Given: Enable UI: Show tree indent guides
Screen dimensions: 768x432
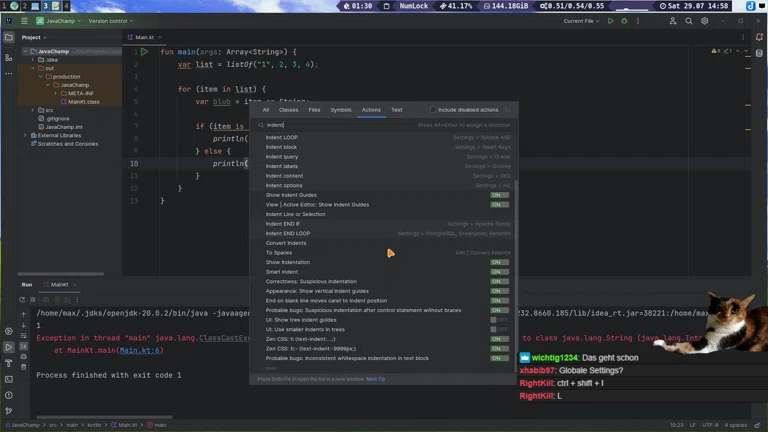Looking at the screenshot, I should (x=500, y=320).
